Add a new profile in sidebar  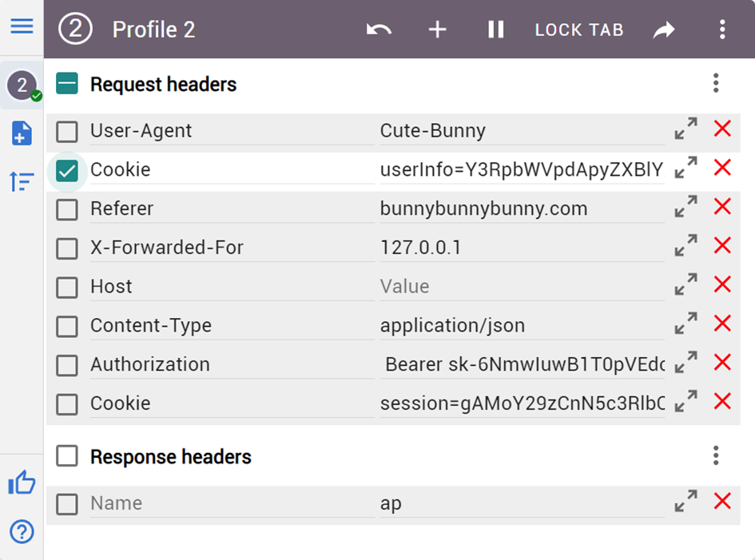[x=22, y=133]
